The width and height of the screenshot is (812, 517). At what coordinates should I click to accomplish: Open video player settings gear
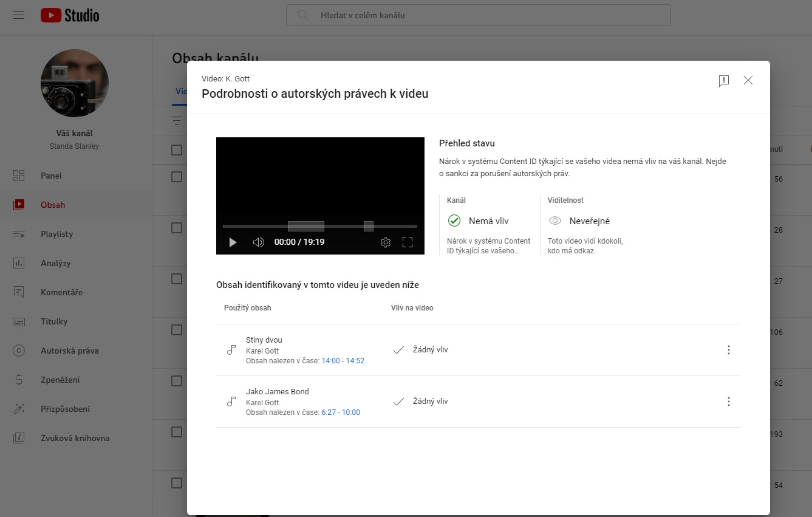tap(386, 242)
